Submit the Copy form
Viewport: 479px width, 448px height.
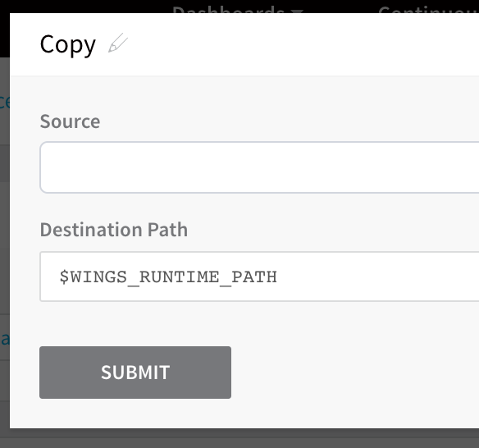[x=135, y=373]
